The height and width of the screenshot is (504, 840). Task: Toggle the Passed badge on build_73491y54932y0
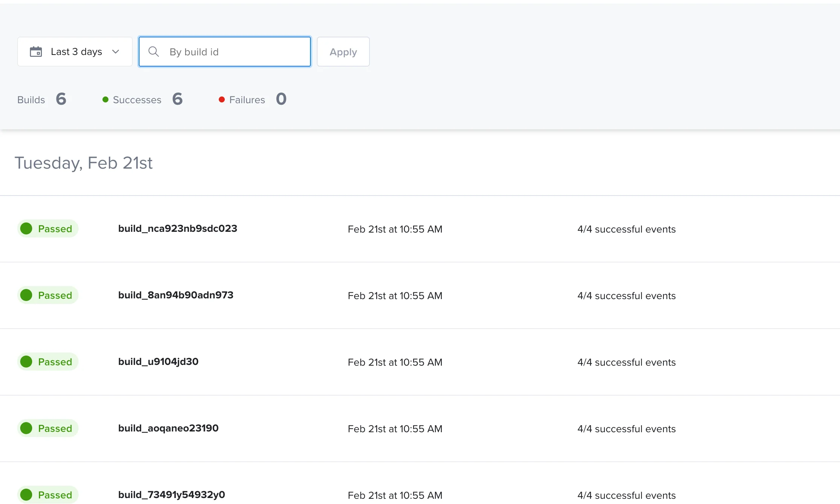pos(48,494)
